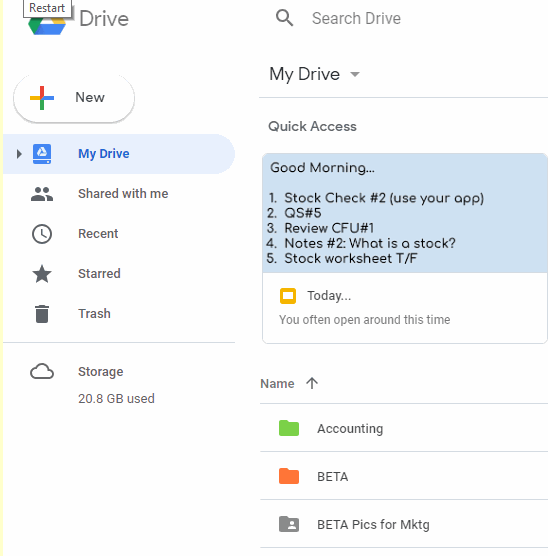This screenshot has width=548, height=556.
Task: Click the green Accounting folder icon
Action: pos(289,428)
